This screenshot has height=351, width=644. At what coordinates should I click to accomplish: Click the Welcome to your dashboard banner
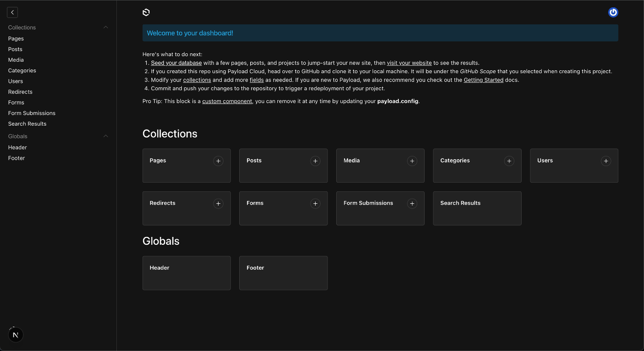click(x=380, y=33)
